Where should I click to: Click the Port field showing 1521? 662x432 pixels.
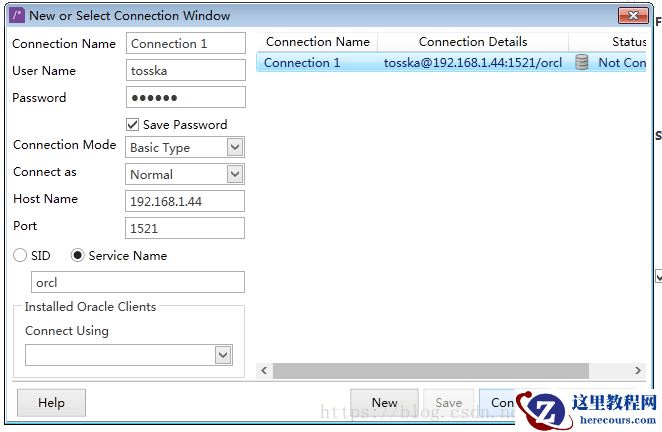click(185, 228)
